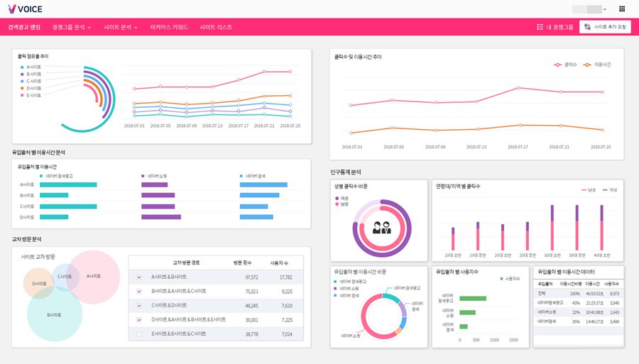Click 이용시간 legend marker in trend chart
Image resolution: width=639 pixels, height=364 pixels.
click(587, 65)
